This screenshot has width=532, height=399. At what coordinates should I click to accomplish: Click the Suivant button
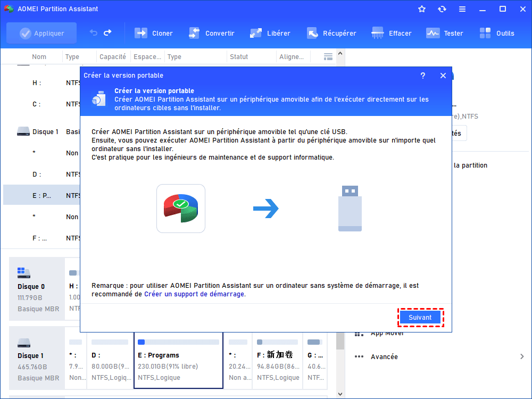click(420, 317)
